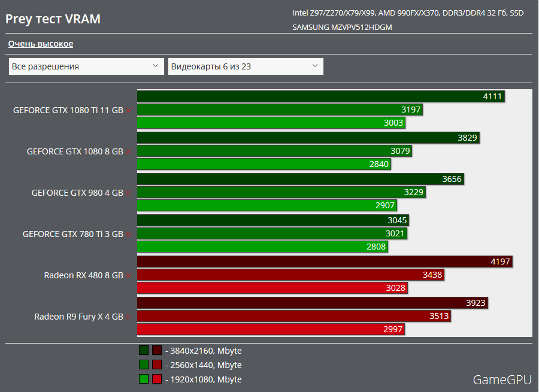Image resolution: width=539 pixels, height=392 pixels.
Task: Remove Radeon RX 480 8 GB from chart
Action: [x=128, y=276]
